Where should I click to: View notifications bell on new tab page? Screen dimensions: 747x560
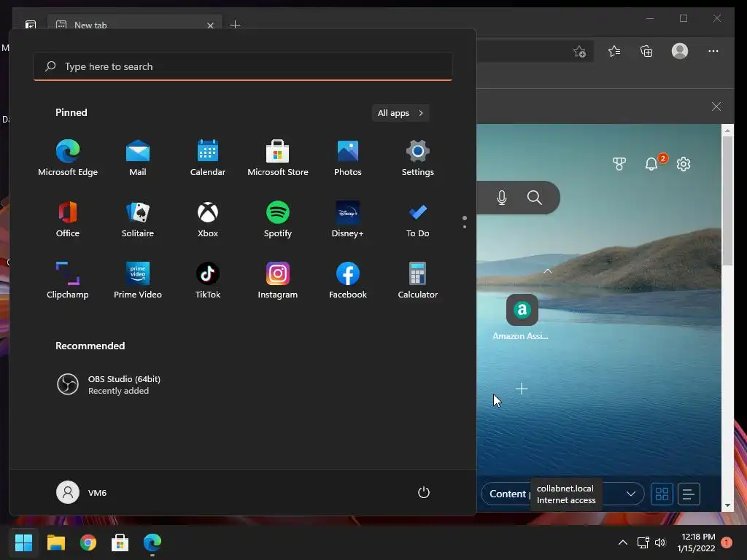pyautogui.click(x=651, y=164)
